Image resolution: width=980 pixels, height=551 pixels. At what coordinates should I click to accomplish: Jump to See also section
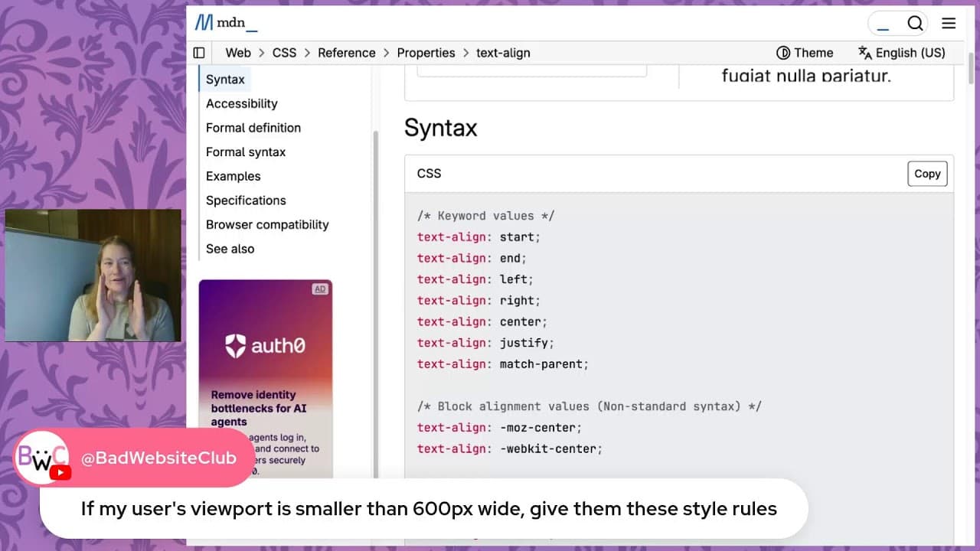pyautogui.click(x=230, y=249)
